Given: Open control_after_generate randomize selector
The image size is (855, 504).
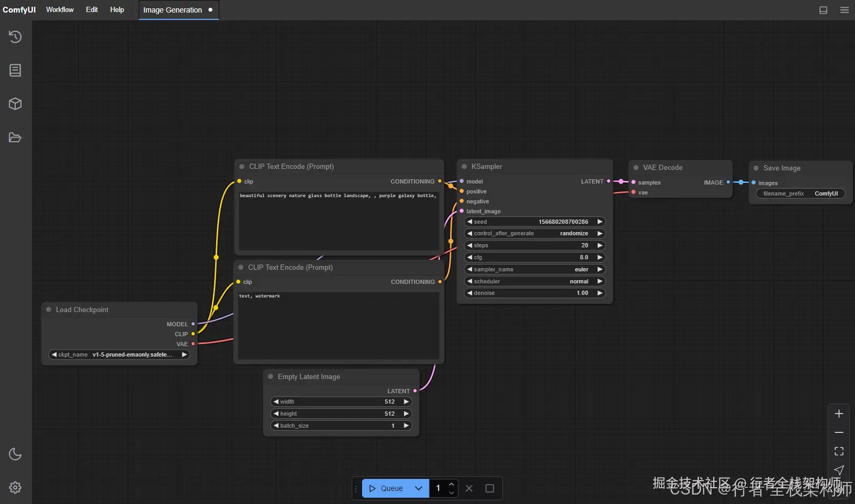Looking at the screenshot, I should 535,233.
